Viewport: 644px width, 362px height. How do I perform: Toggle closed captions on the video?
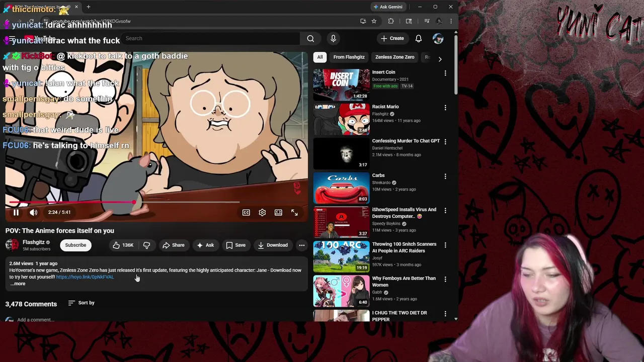point(246,213)
